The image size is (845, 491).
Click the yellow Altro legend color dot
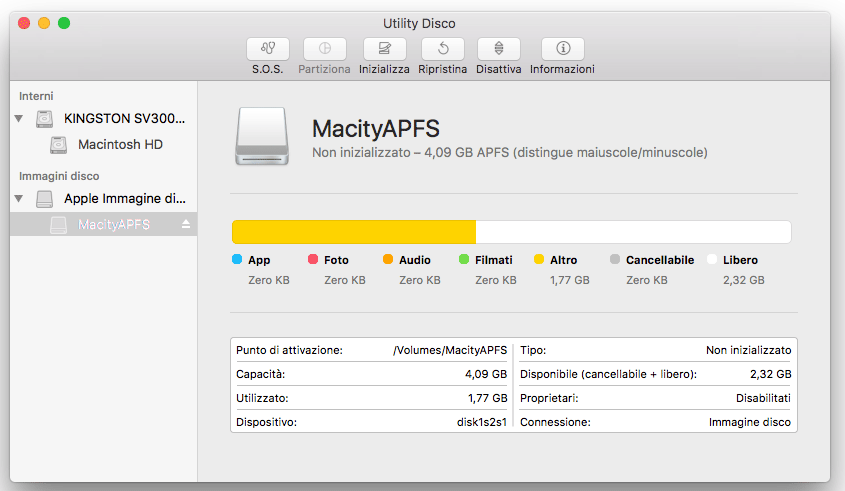tap(539, 260)
